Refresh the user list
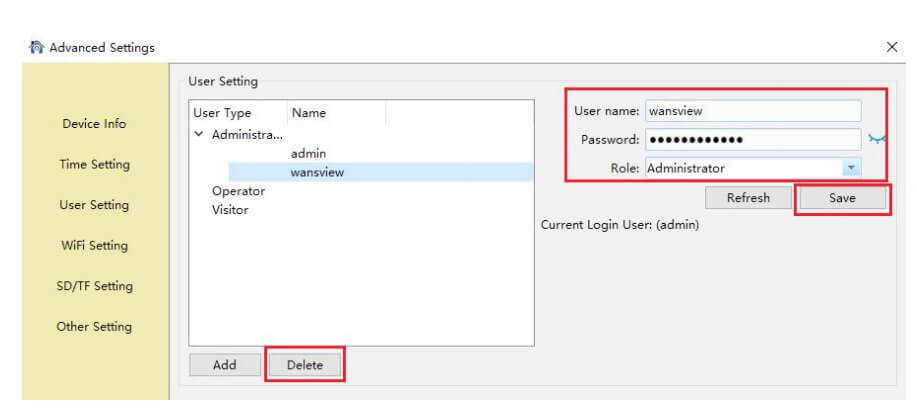The width and height of the screenshot is (917, 417). click(x=748, y=198)
